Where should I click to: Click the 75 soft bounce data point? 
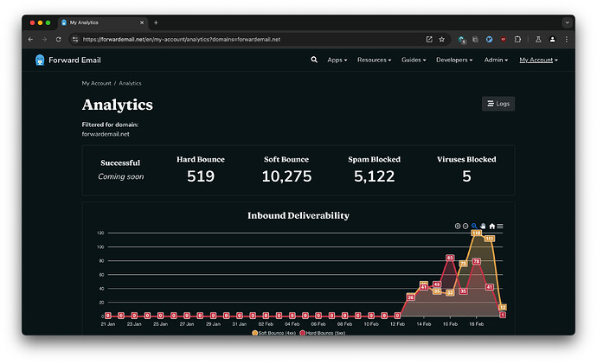463,264
